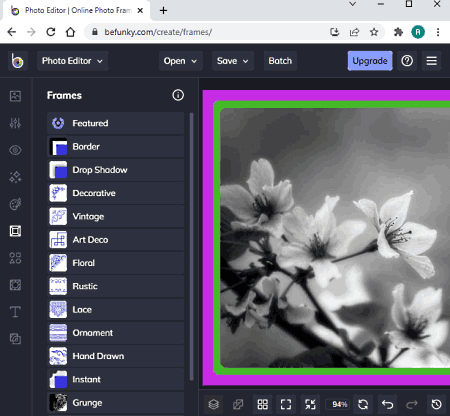Select the Edit sliders tool in sidebar
This screenshot has height=416, width=450.
click(15, 123)
